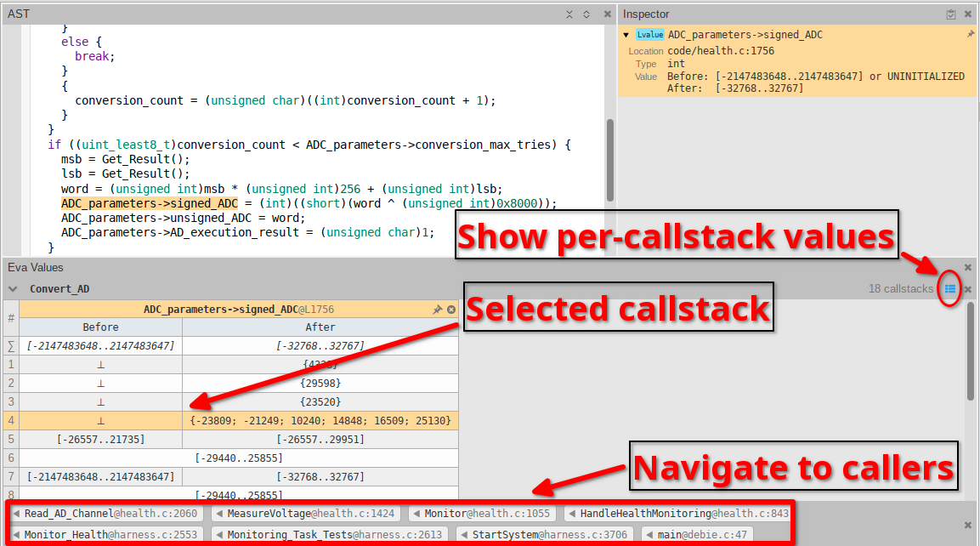Navigate to caller HandleHealthMonitoring@health.c:843
Screen dimensions: 980x546
click(x=679, y=514)
